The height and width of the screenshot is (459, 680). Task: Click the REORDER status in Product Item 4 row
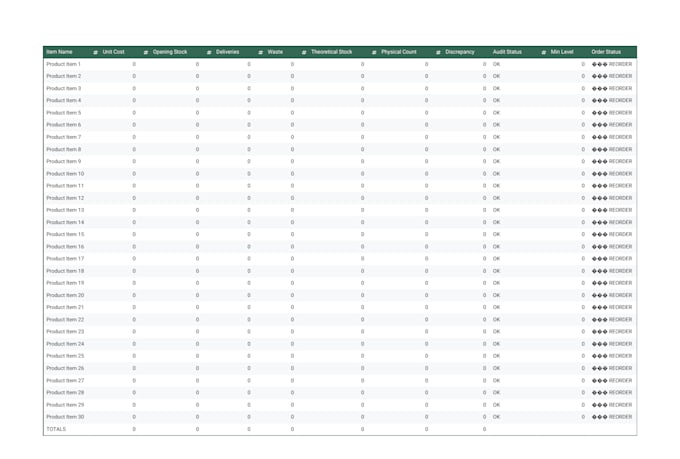point(612,101)
